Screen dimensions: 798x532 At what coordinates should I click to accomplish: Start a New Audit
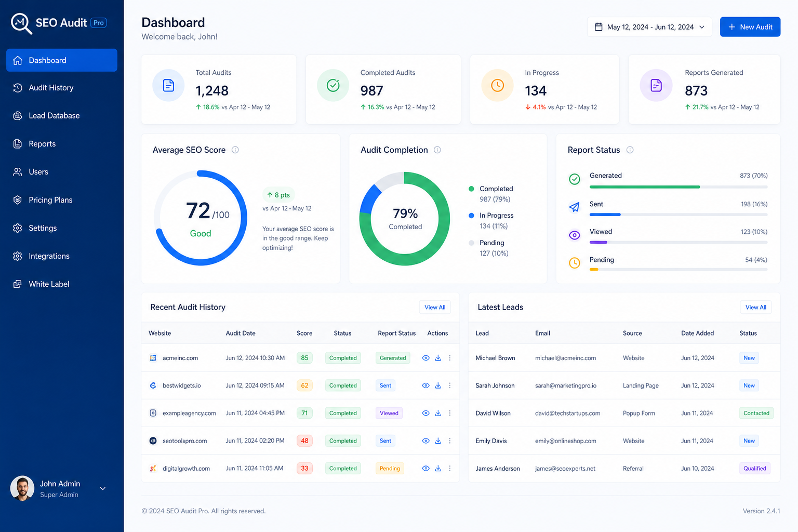point(750,27)
